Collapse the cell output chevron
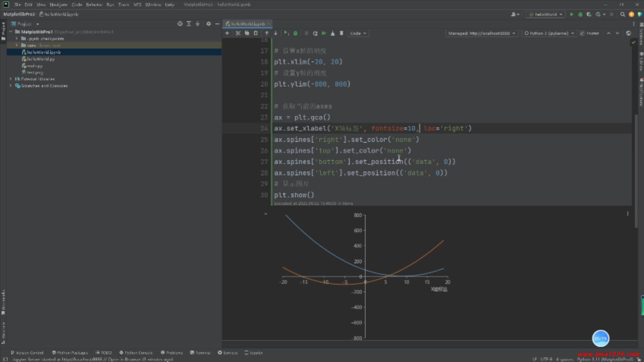This screenshot has width=644, height=362. [266, 214]
